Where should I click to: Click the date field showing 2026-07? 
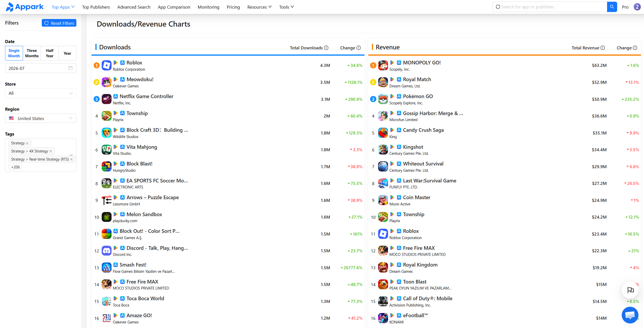pos(41,68)
